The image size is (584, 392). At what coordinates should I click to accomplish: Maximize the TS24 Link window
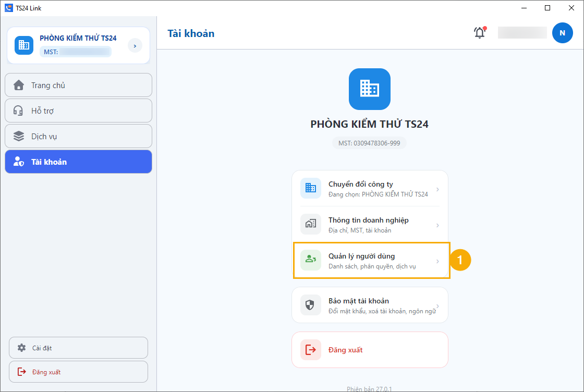tap(547, 8)
